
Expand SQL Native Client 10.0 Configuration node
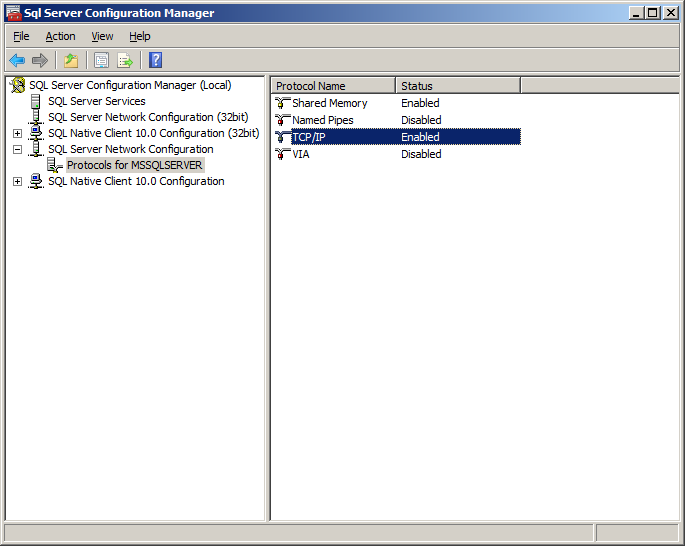tap(17, 181)
